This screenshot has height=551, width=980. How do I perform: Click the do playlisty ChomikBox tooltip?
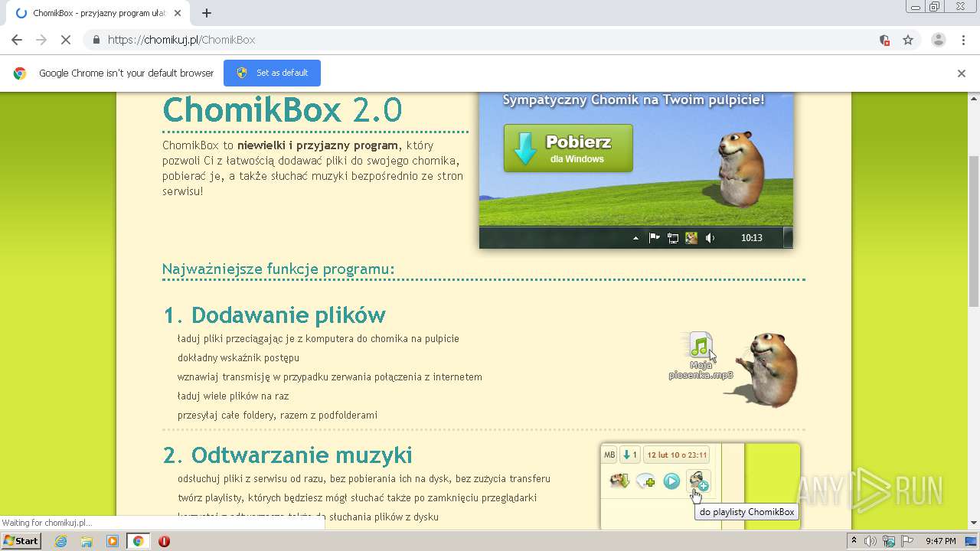click(x=746, y=512)
